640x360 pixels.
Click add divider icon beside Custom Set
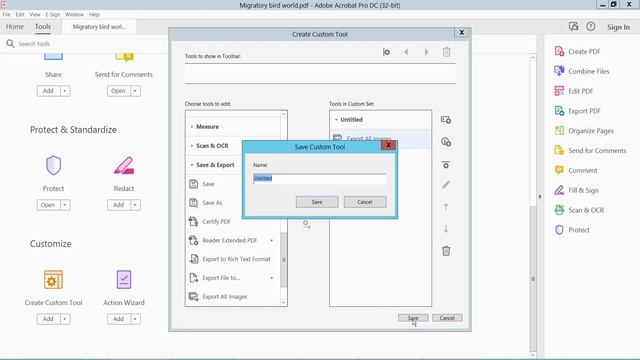[x=446, y=164]
